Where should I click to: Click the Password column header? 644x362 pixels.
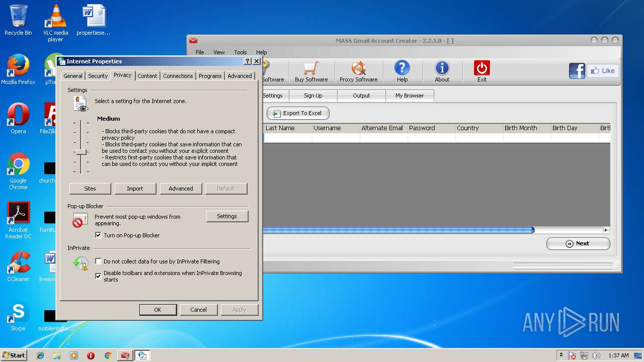431,128
